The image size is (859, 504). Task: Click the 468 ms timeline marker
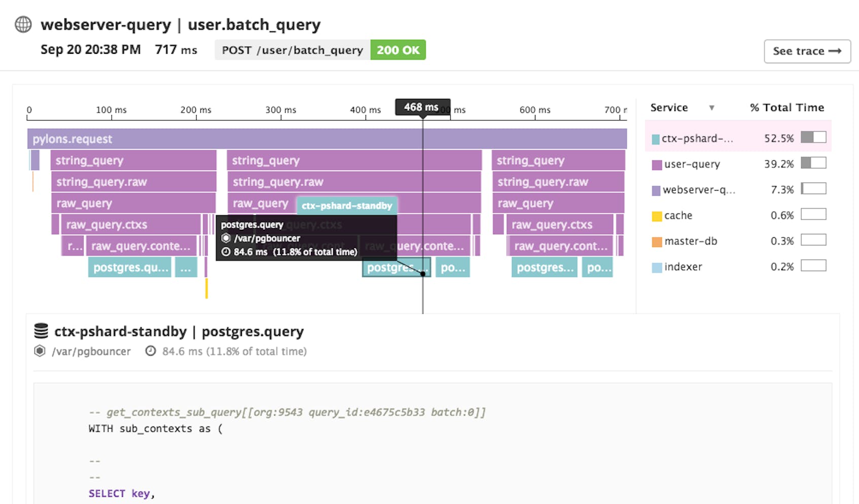pos(422,107)
